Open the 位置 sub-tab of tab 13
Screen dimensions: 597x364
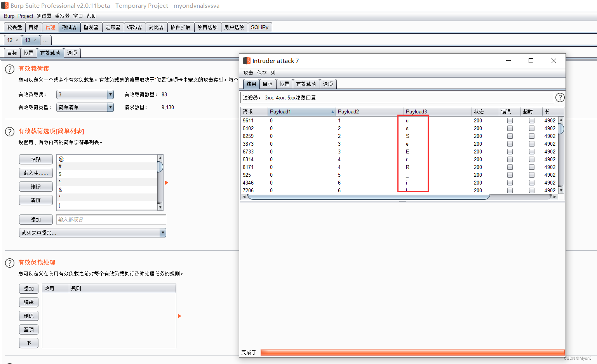coord(28,53)
